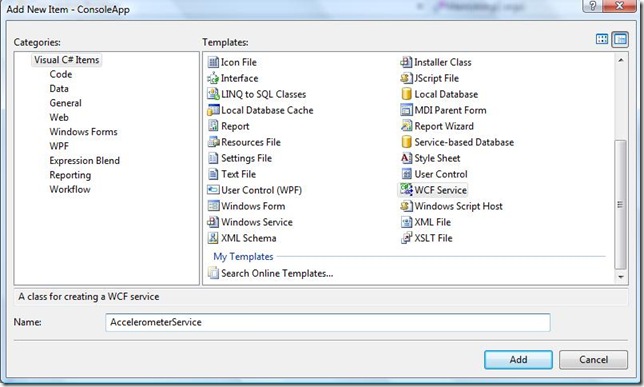644x387 pixels.
Task: Select the WCF Service icon
Action: point(406,190)
